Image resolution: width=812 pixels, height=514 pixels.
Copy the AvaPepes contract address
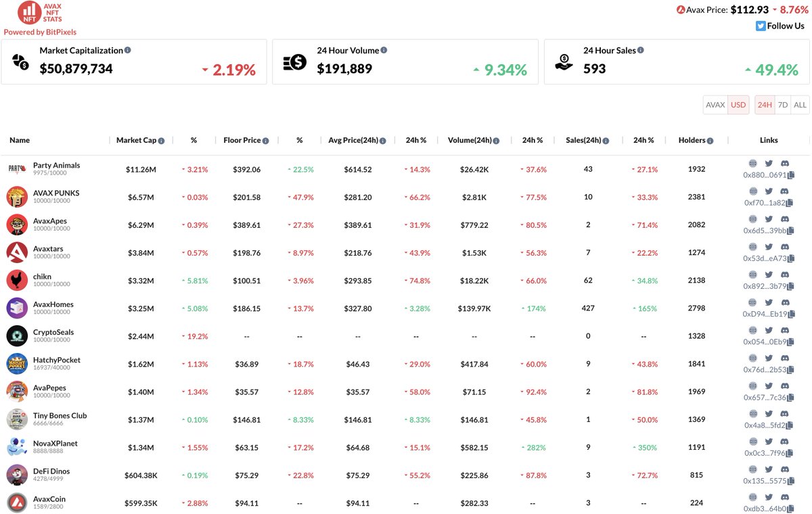pos(790,398)
